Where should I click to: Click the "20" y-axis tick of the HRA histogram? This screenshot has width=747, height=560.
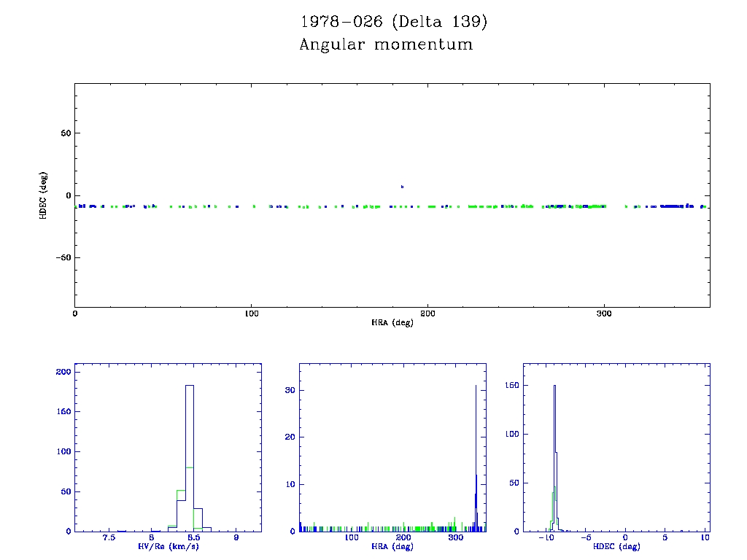click(x=290, y=437)
